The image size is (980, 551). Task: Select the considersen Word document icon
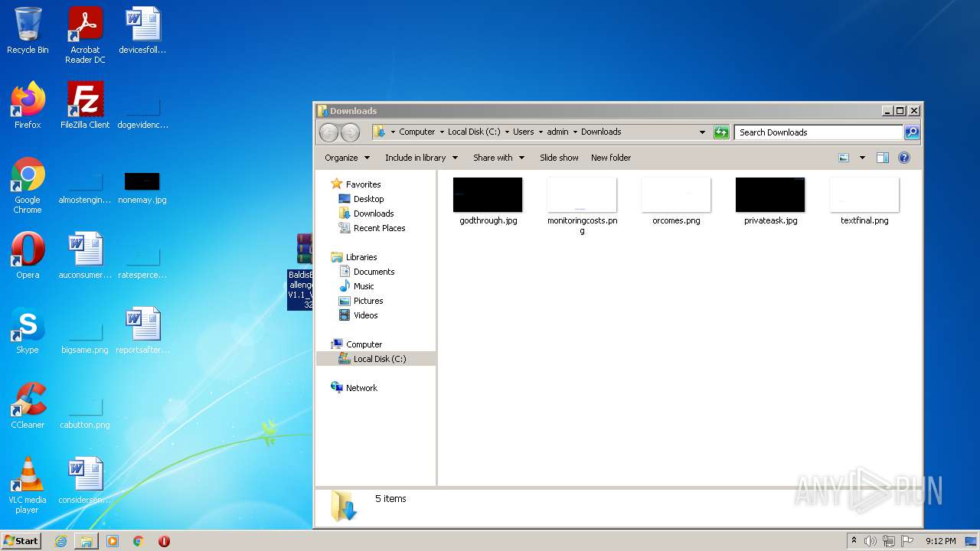point(85,480)
